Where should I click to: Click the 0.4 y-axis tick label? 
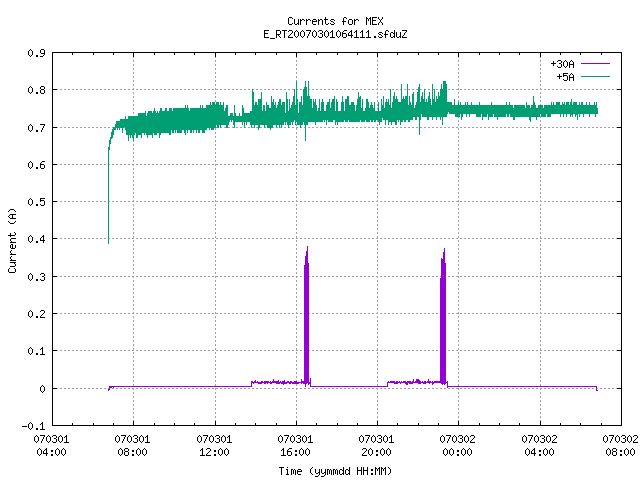36,239
